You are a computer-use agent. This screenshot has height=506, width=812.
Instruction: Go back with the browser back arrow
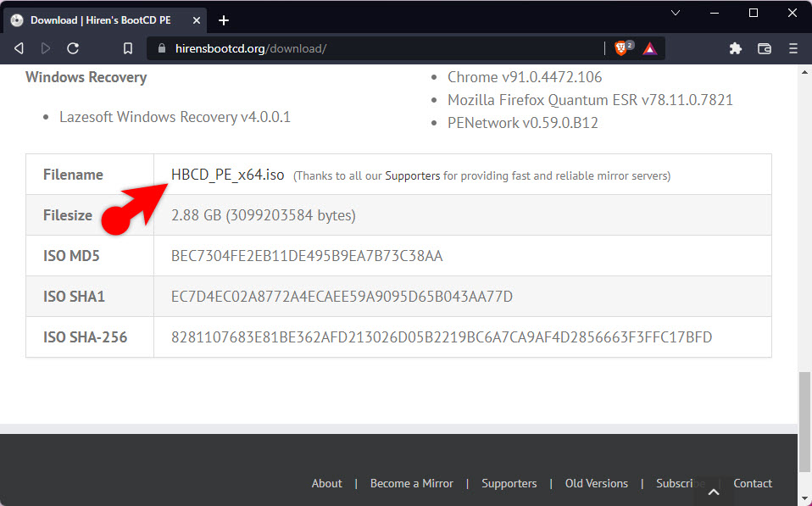[x=19, y=48]
